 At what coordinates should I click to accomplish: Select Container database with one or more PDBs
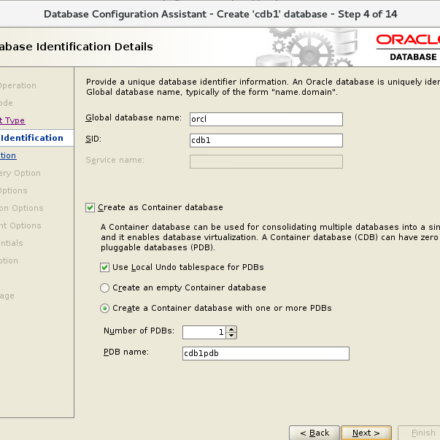click(x=105, y=308)
